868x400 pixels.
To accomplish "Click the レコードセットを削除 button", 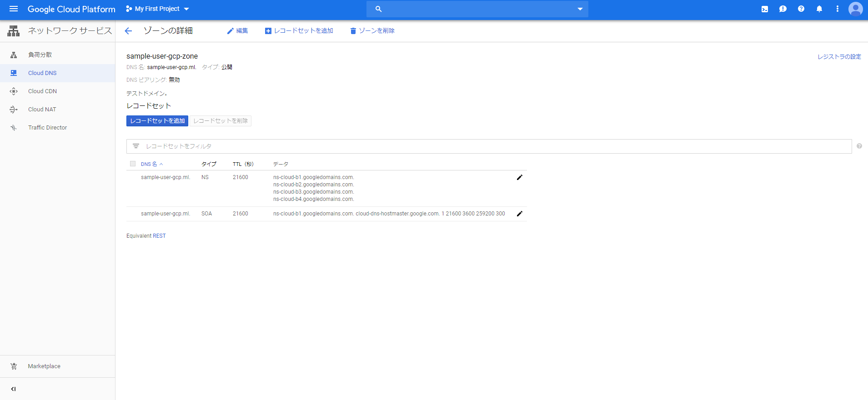I will [x=221, y=121].
